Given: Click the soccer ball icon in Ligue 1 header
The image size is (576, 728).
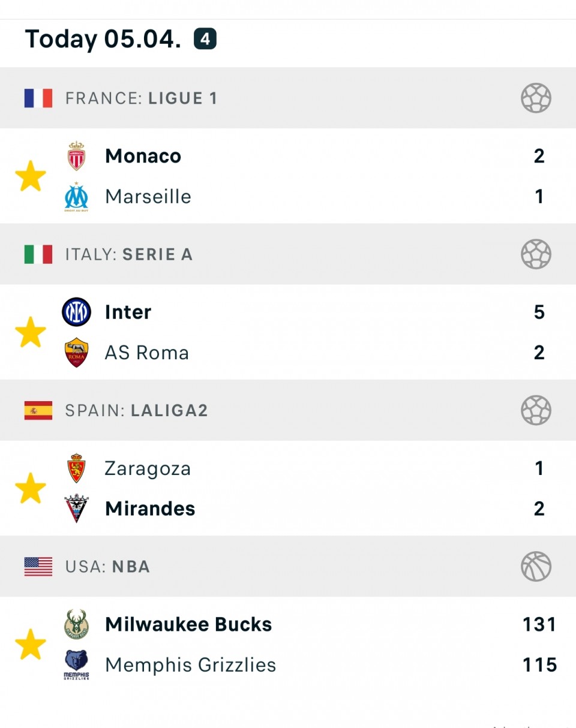Looking at the screenshot, I should (x=536, y=98).
